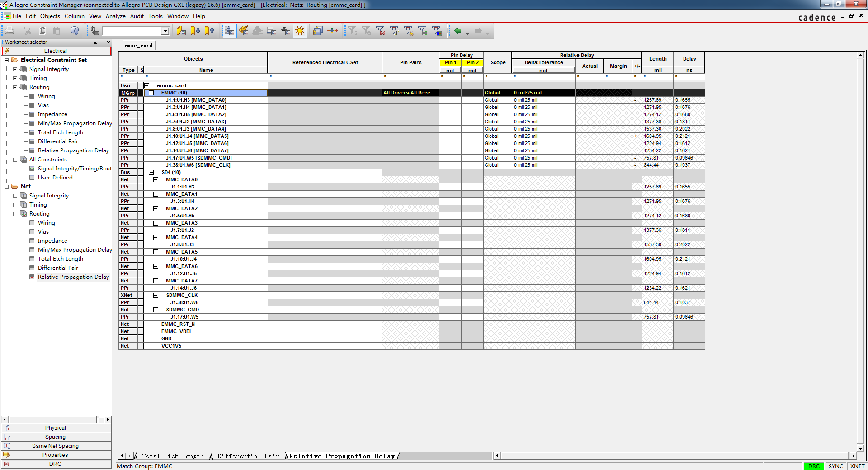Viewport: 868px width, 470px height.
Task: Open Help with the question mark icon
Action: (75, 31)
